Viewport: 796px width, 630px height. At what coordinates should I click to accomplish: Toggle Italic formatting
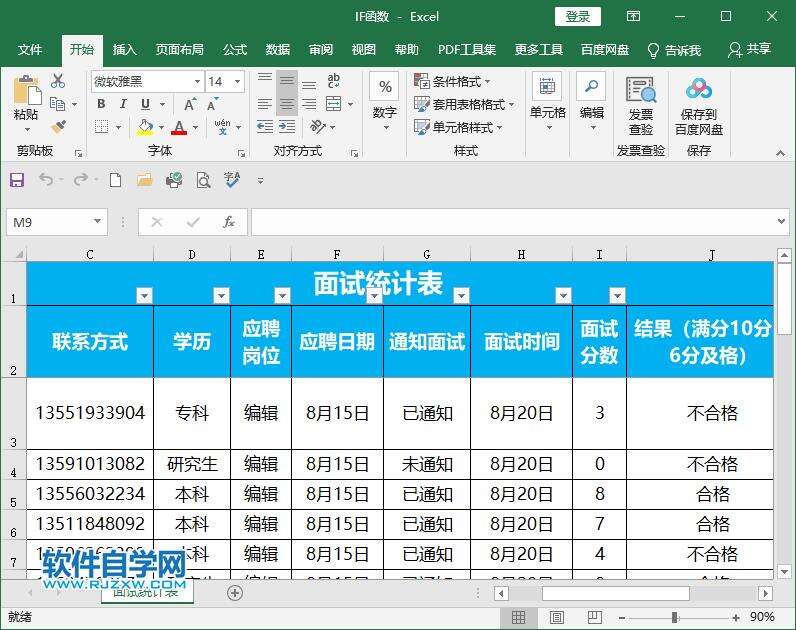(x=123, y=104)
